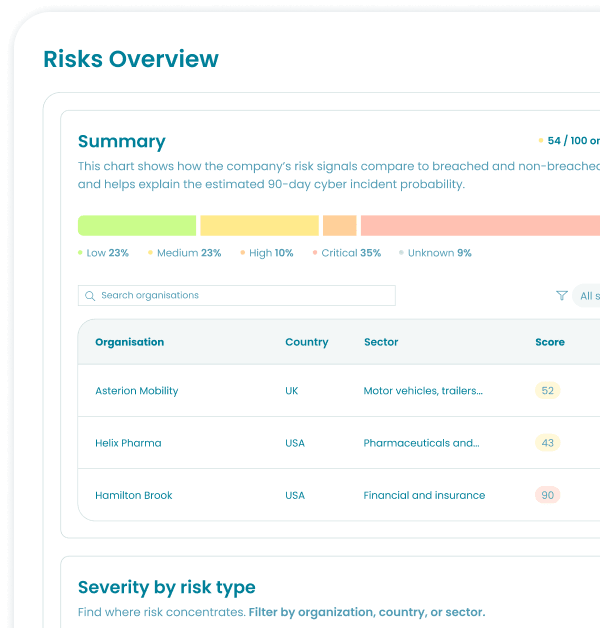Sort by the Score column header

click(550, 342)
